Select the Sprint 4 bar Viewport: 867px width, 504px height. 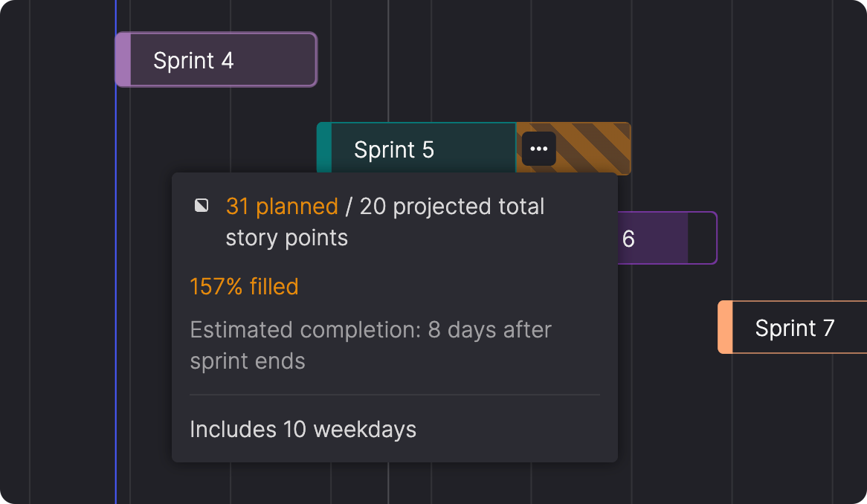pyautogui.click(x=223, y=59)
